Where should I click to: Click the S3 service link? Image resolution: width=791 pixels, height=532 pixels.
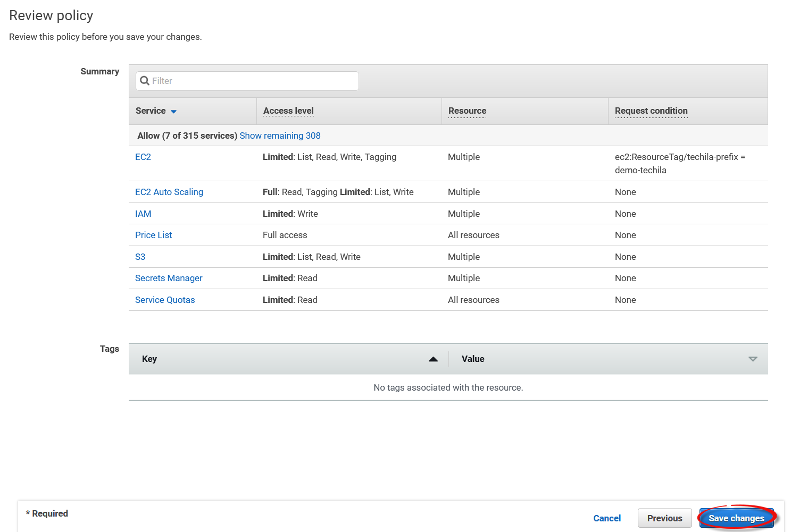pyautogui.click(x=140, y=257)
